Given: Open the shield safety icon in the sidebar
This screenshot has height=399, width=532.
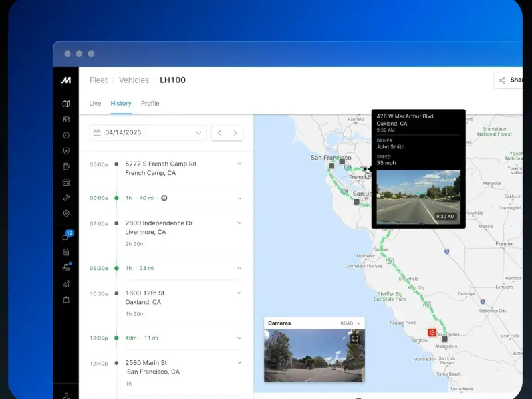Looking at the screenshot, I should click(66, 151).
